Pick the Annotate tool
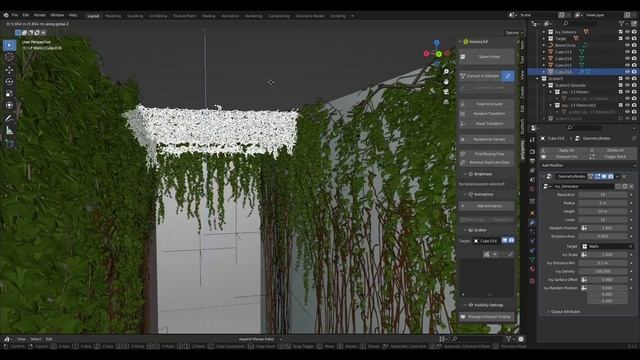The height and width of the screenshot is (360, 640). [x=9, y=118]
